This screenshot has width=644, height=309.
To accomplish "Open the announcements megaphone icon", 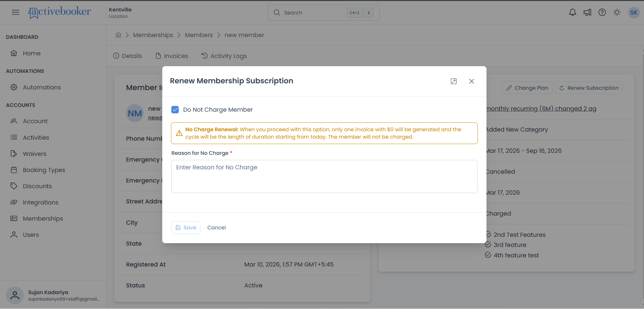I will click(x=587, y=12).
